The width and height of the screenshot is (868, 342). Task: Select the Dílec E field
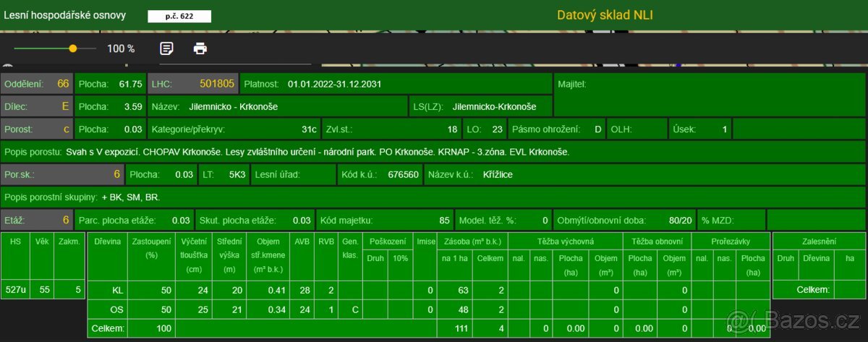click(37, 106)
